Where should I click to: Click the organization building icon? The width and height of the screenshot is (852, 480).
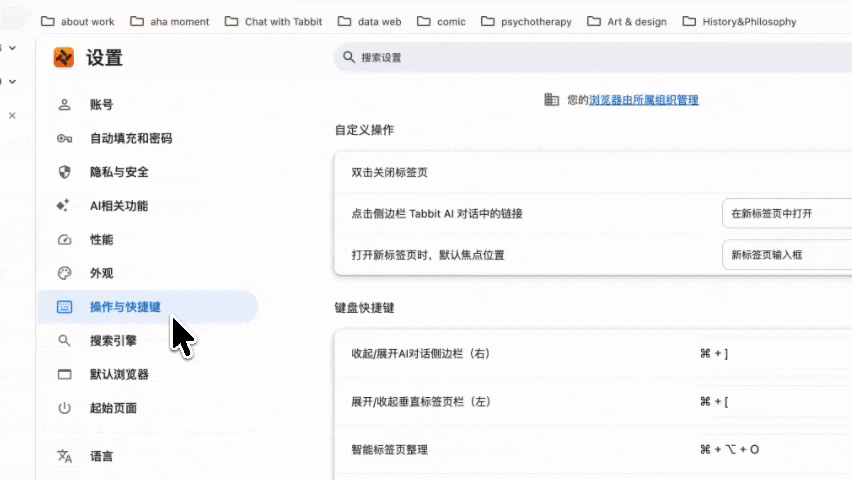pos(552,99)
